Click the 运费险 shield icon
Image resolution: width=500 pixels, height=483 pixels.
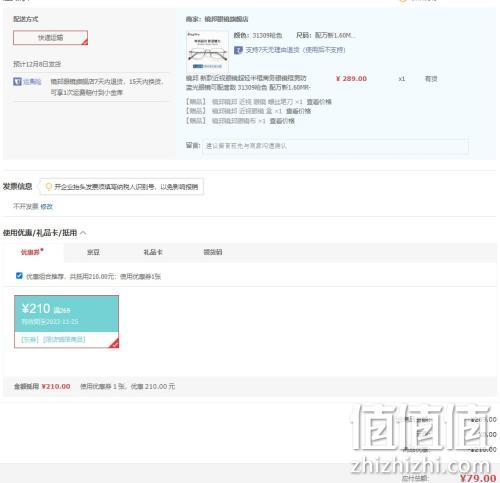(17, 81)
